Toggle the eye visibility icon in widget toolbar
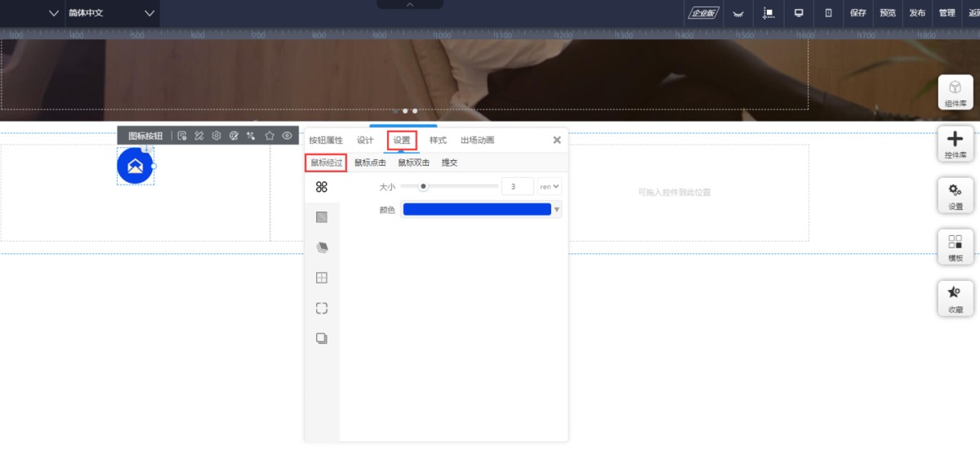Image resolution: width=980 pixels, height=450 pixels. point(287,136)
